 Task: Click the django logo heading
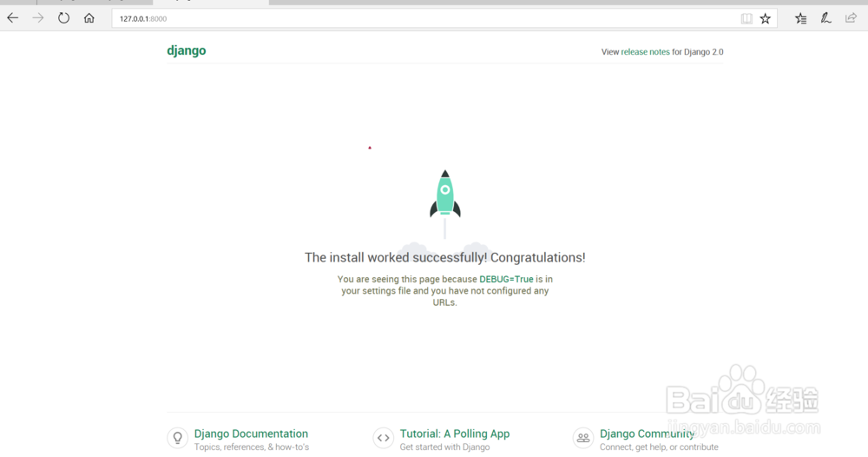click(187, 50)
